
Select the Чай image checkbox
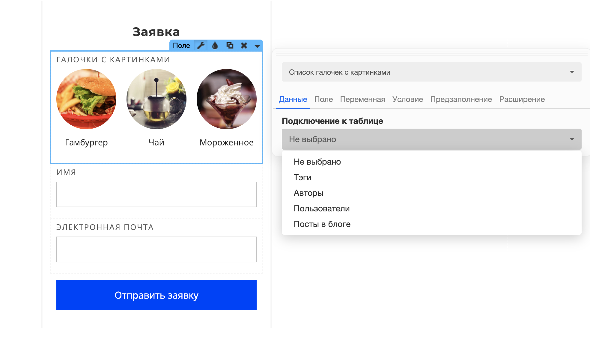156,99
